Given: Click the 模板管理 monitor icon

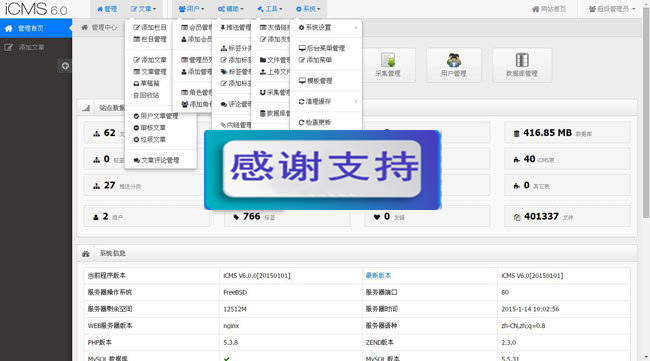Looking at the screenshot, I should 302,81.
